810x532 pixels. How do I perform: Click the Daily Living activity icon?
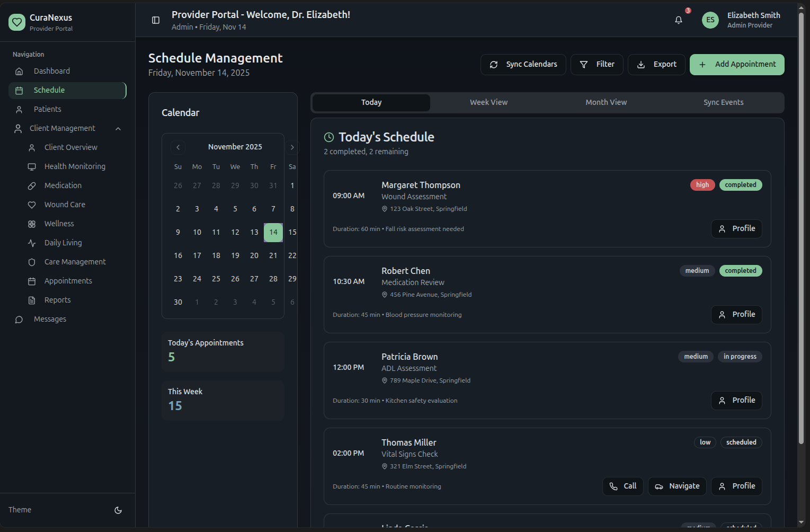32,243
